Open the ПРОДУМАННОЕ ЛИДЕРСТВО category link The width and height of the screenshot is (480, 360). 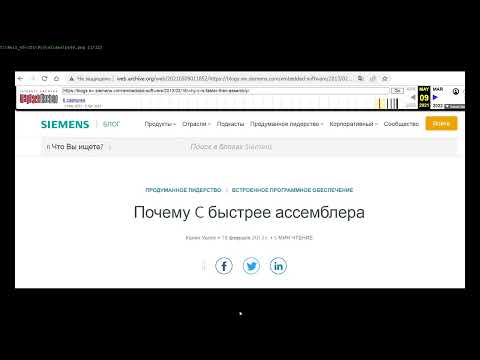pyautogui.click(x=183, y=190)
